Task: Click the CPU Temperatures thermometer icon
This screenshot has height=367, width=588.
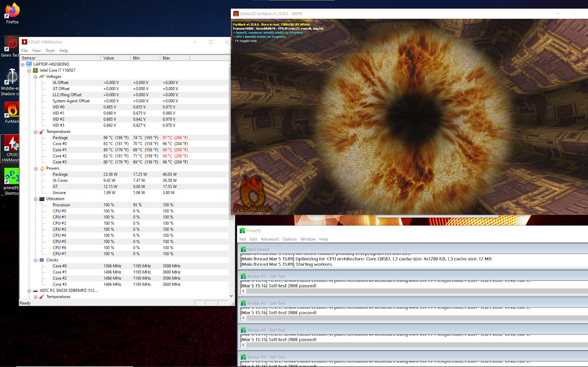Action: 42,132
